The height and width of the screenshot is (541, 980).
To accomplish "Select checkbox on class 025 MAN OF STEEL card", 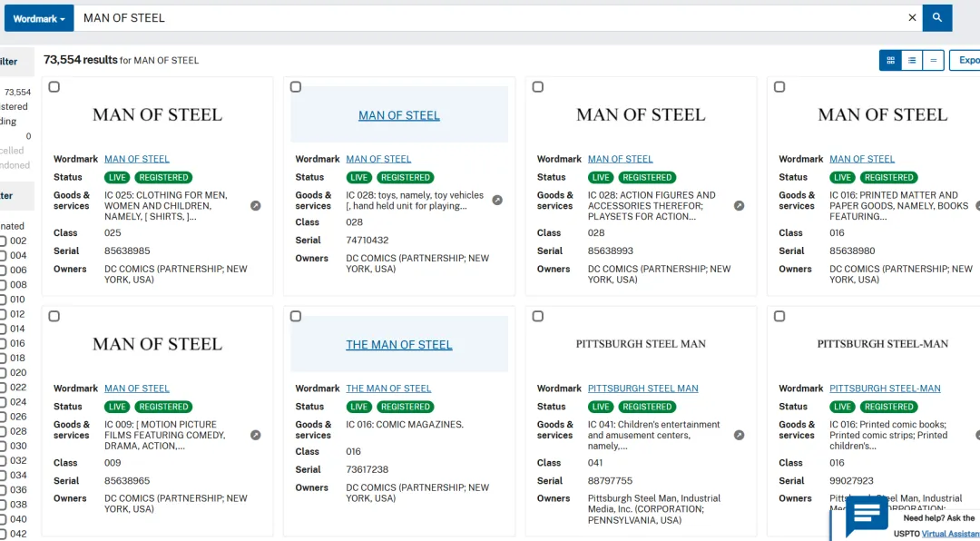I will pos(54,87).
